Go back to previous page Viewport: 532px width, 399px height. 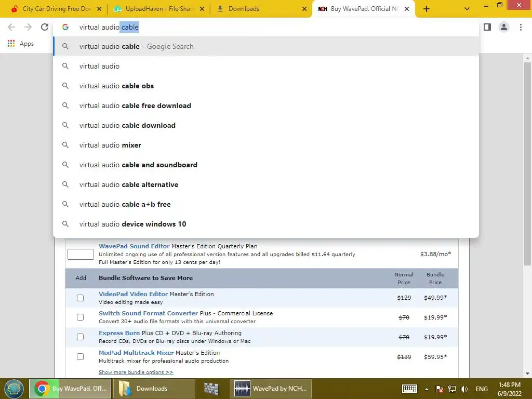tap(11, 27)
